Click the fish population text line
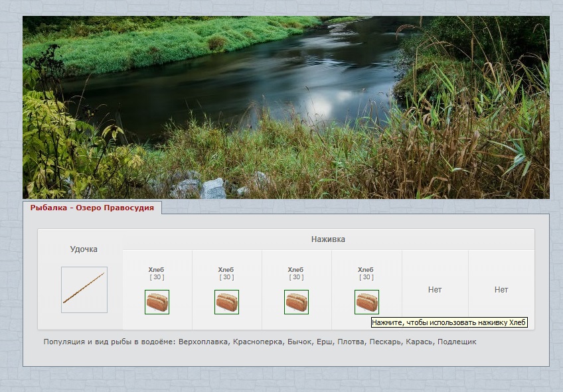This screenshot has height=392, width=563. click(260, 342)
